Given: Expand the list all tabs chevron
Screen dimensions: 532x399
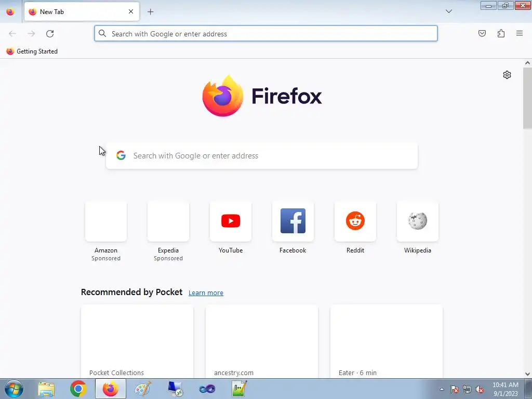Looking at the screenshot, I should [x=448, y=11].
